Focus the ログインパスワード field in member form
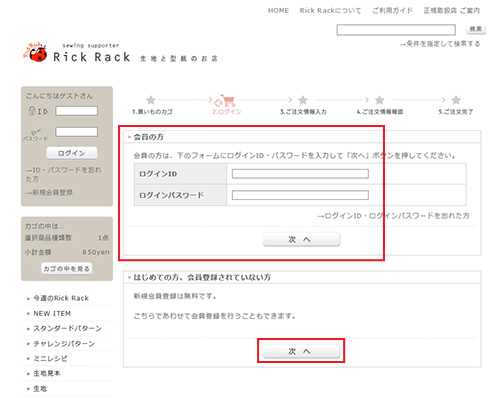Image resolution: width=500 pixels, height=398 pixels. (x=300, y=195)
